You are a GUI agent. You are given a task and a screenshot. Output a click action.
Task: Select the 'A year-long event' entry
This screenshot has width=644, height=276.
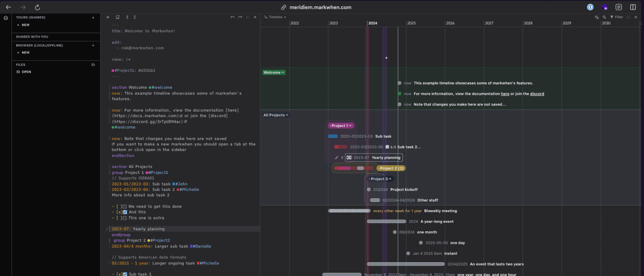coord(410,221)
